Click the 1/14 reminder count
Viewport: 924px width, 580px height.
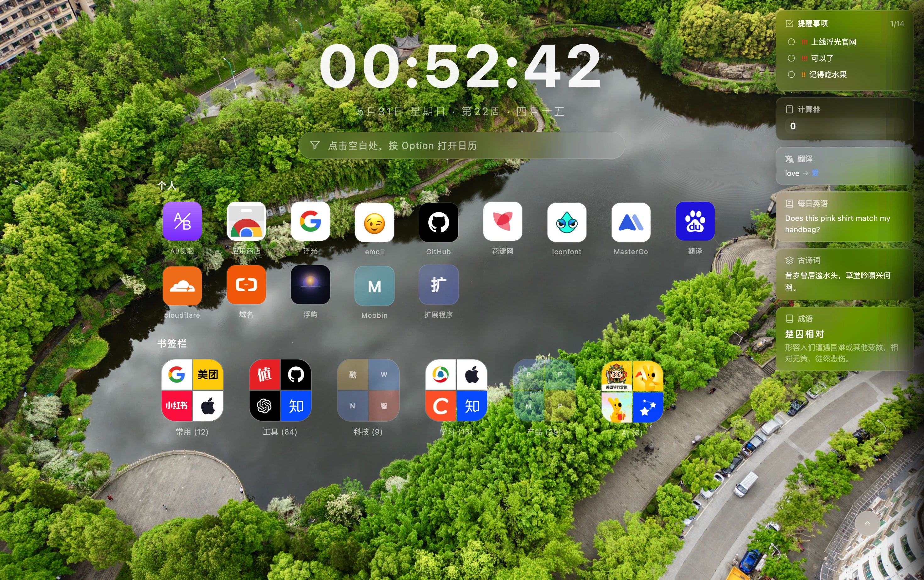897,24
